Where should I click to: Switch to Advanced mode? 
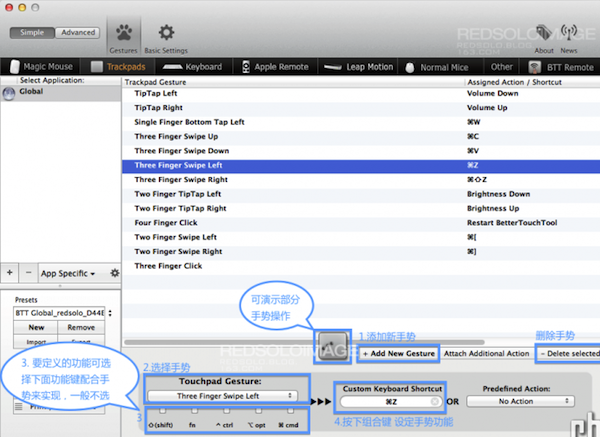tap(78, 33)
